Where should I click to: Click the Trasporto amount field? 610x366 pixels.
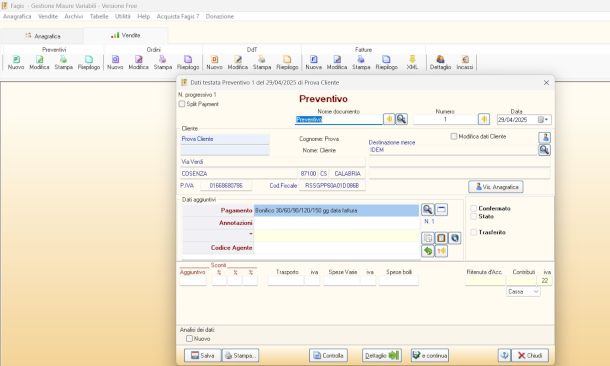(286, 280)
